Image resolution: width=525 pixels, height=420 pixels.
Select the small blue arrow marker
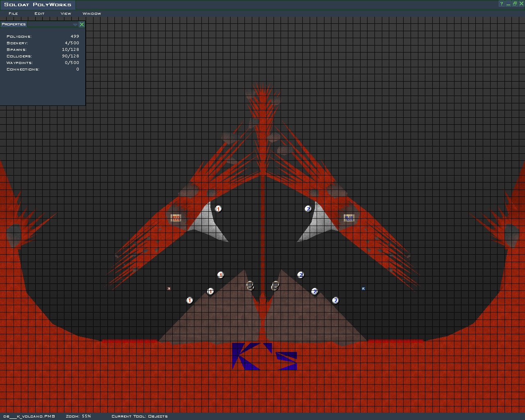coord(363,289)
